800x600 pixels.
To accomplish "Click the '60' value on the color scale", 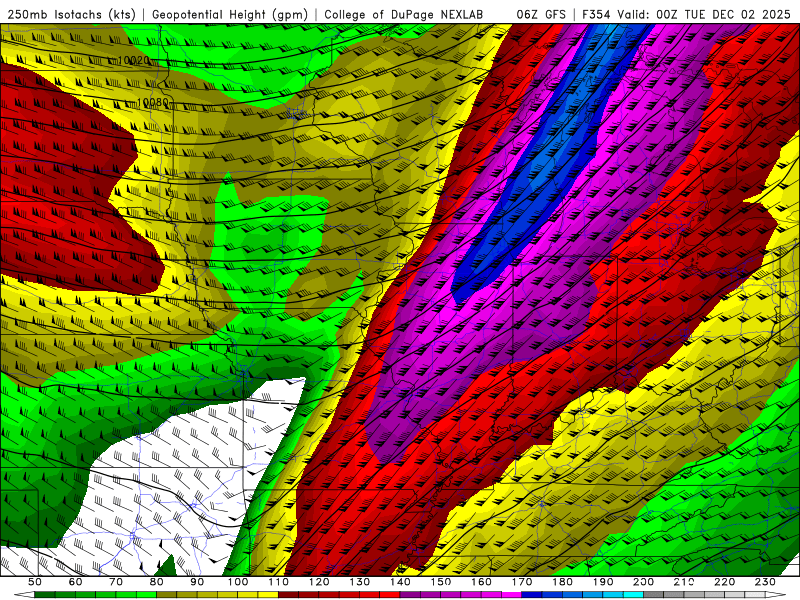I will click(76, 582).
